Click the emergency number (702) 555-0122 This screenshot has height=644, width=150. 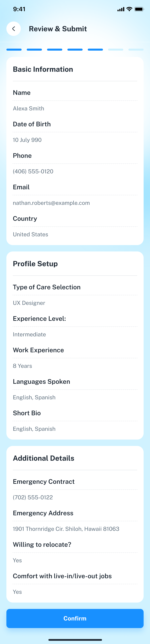tap(33, 498)
